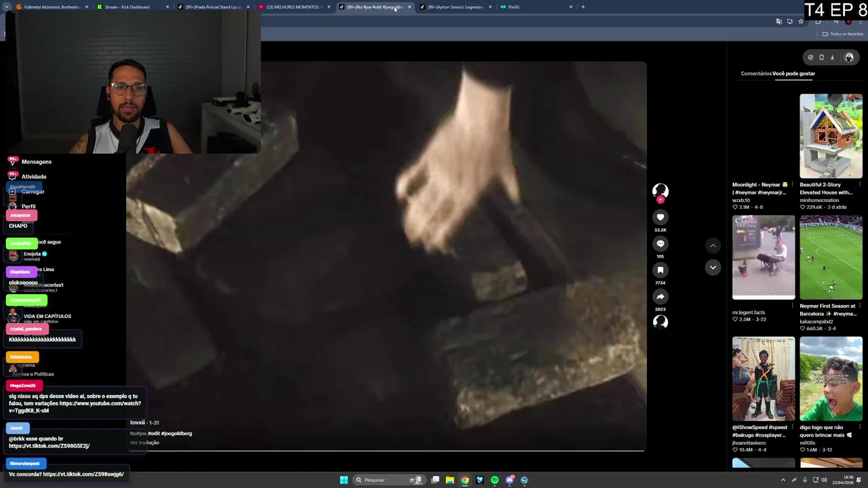
Task: Bookmark this page with the star icon
Action: (x=800, y=22)
